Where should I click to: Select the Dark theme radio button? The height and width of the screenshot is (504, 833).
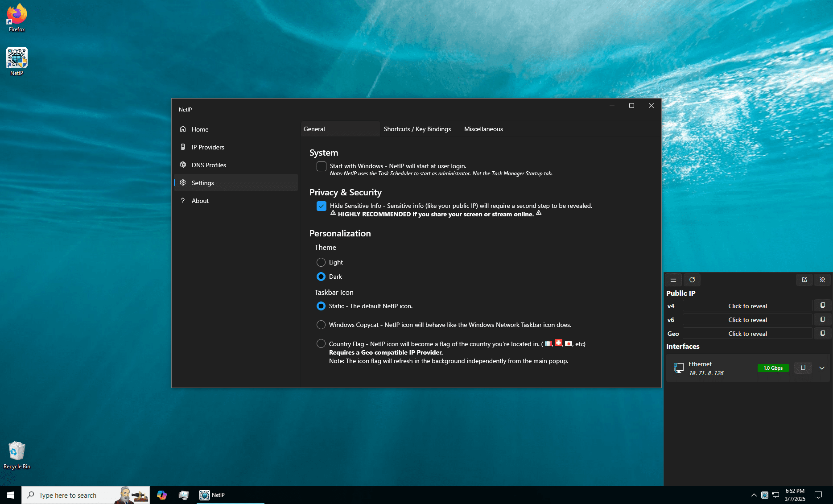[321, 277]
